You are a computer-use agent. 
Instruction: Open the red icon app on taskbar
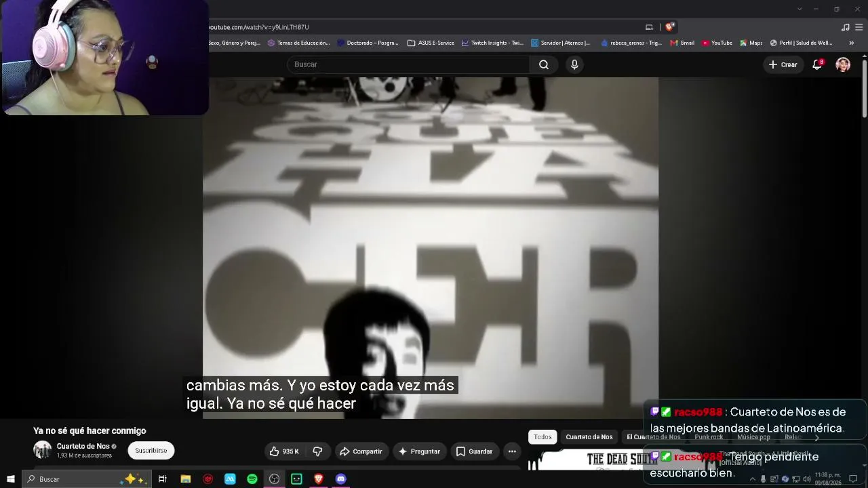208,479
